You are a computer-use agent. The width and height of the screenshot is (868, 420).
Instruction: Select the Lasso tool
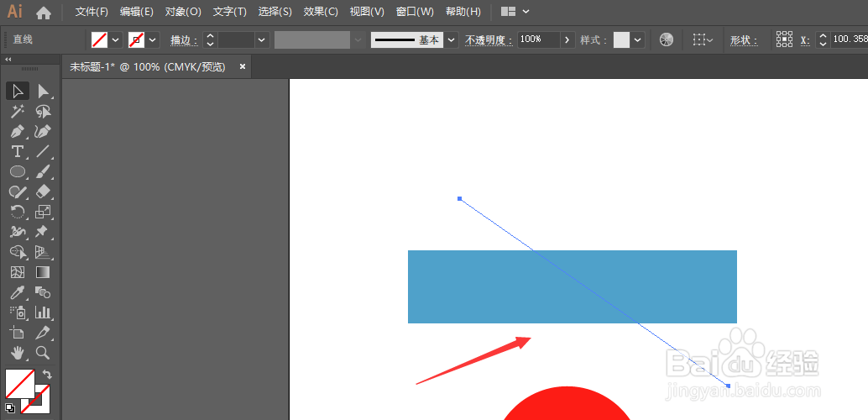[43, 112]
